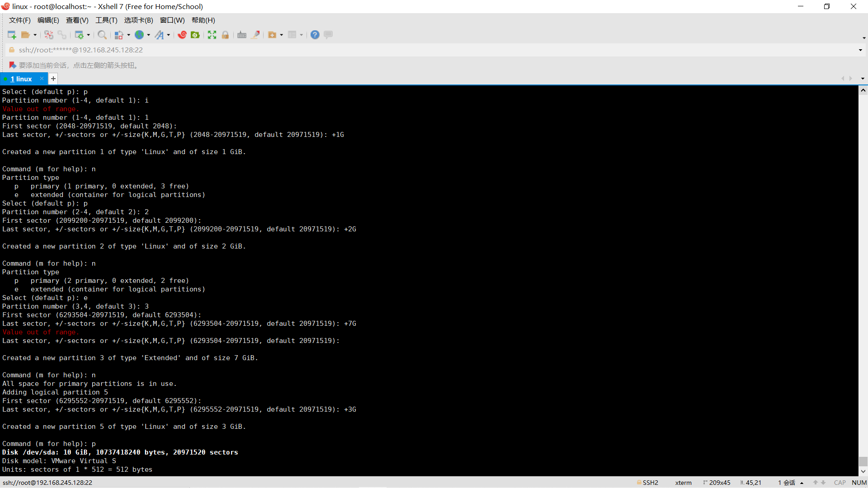
Task: Expand the globe encoding dropdown arrow
Action: (x=149, y=35)
